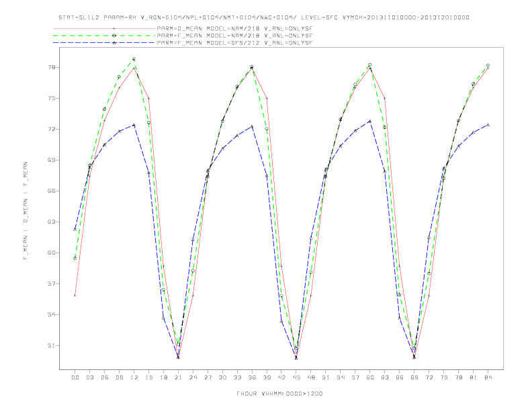This screenshot has width=532, height=411.
Task: Click the green circle marker at hour 00
Action: (75, 259)
